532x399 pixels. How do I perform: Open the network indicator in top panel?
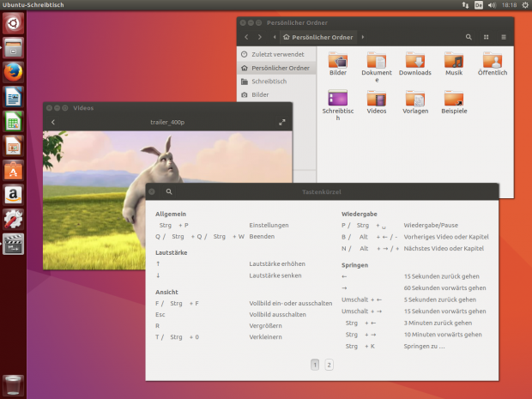465,5
